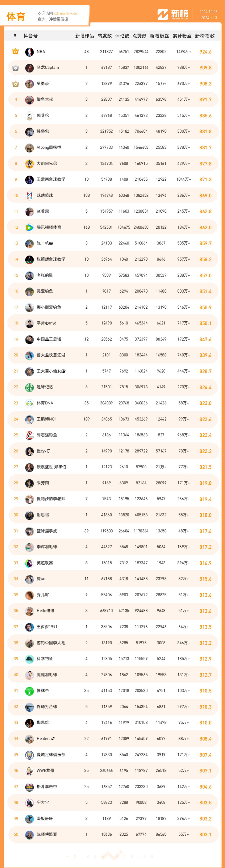Click the gold crown rank-one icon
Image resolution: width=225 pixels, height=868 pixels.
click(x=15, y=52)
